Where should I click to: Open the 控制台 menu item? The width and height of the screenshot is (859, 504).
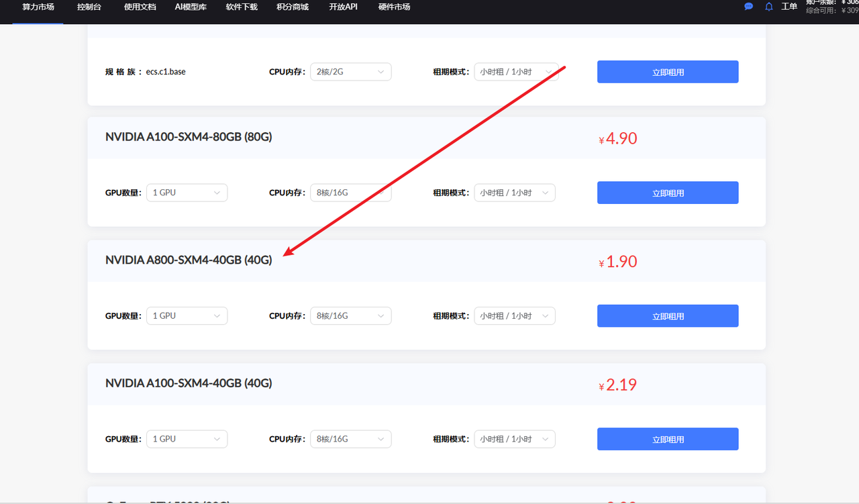89,7
